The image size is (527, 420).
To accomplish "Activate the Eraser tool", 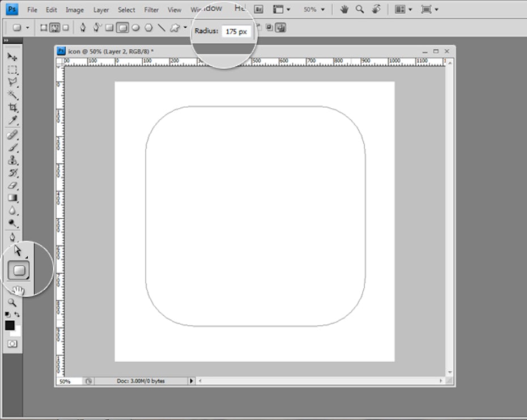I will (12, 185).
